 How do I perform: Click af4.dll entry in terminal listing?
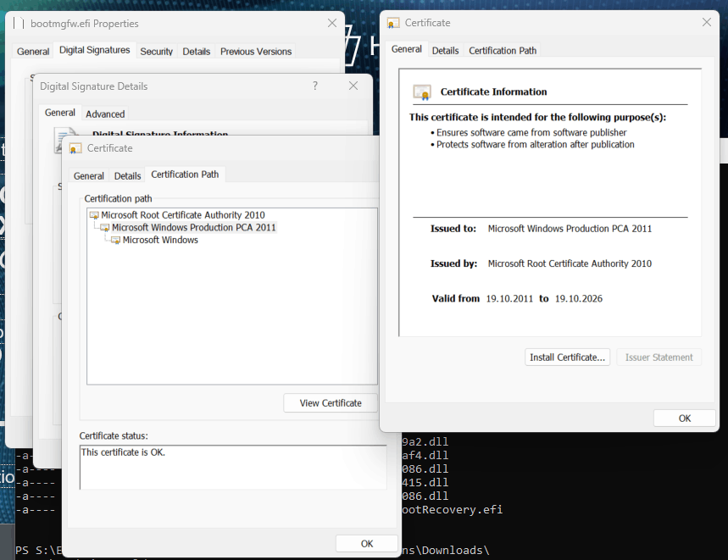tap(425, 456)
